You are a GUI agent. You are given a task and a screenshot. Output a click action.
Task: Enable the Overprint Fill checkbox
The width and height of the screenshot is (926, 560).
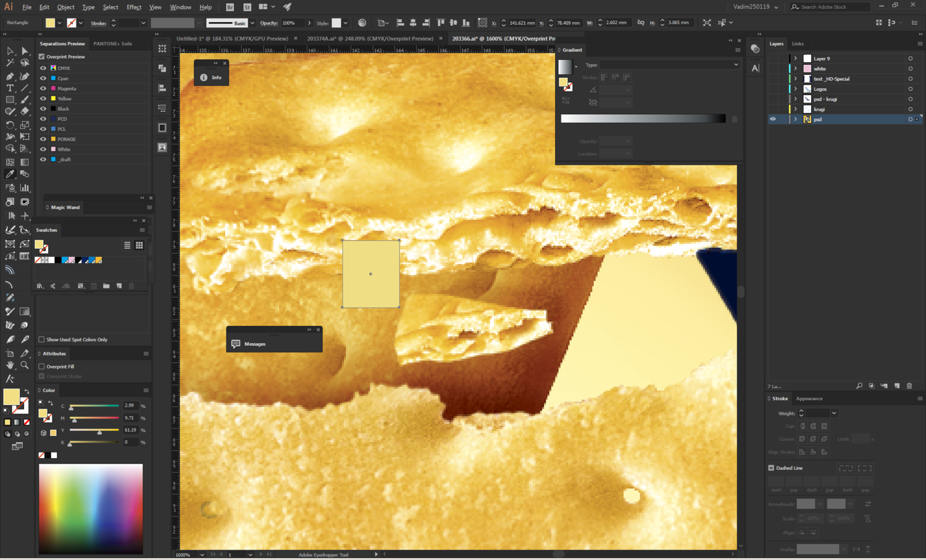[x=42, y=367]
